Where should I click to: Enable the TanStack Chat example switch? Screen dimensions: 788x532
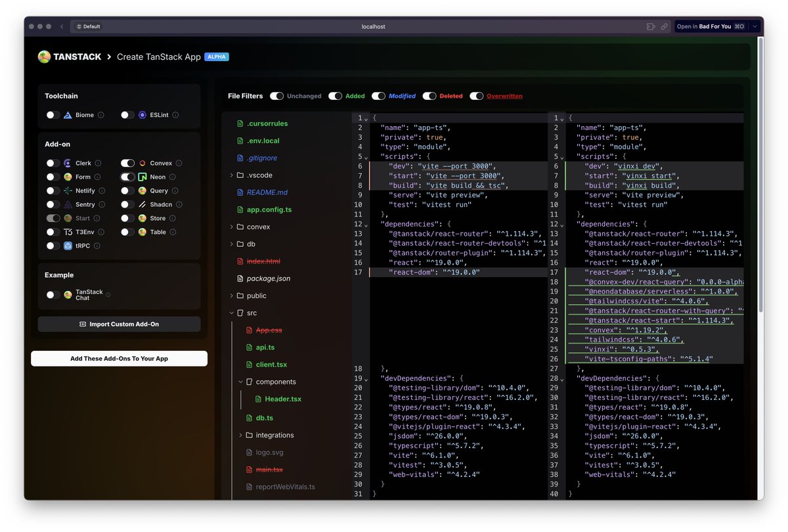(53, 295)
